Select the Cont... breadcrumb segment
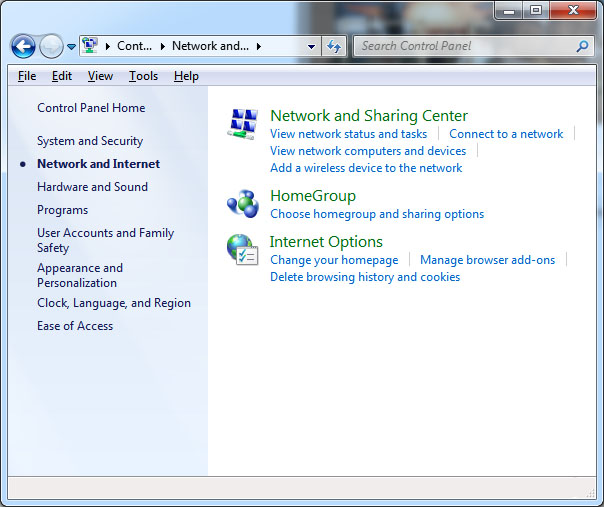 pos(134,46)
